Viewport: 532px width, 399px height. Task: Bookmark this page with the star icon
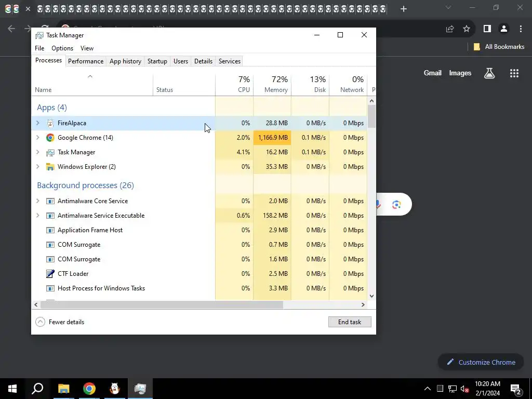(x=467, y=29)
